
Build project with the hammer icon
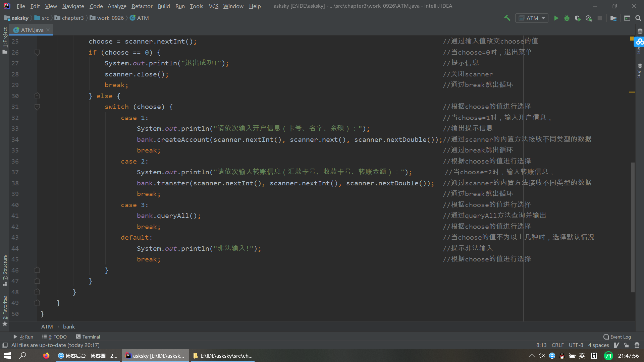[x=507, y=18]
